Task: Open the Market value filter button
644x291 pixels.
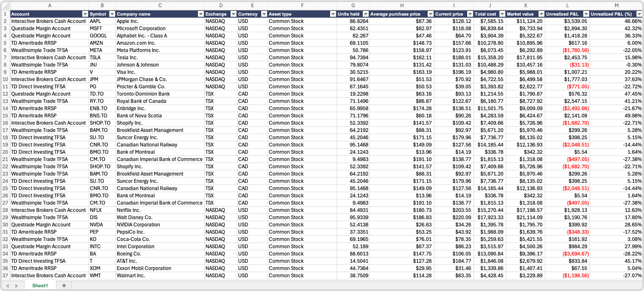Action: 541,14
